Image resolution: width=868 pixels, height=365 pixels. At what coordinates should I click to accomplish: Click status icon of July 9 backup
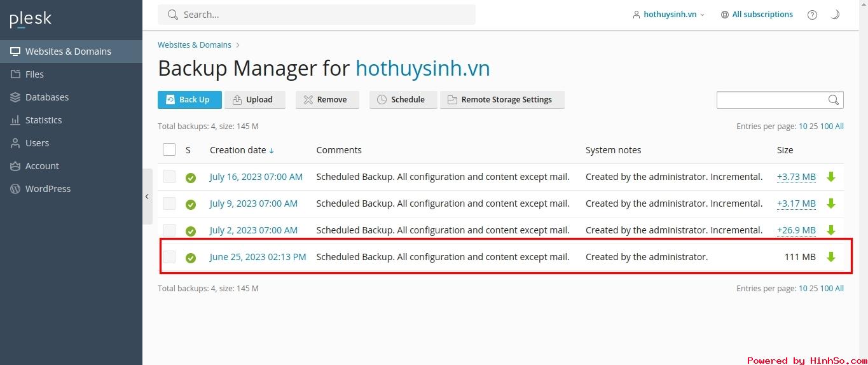(191, 204)
